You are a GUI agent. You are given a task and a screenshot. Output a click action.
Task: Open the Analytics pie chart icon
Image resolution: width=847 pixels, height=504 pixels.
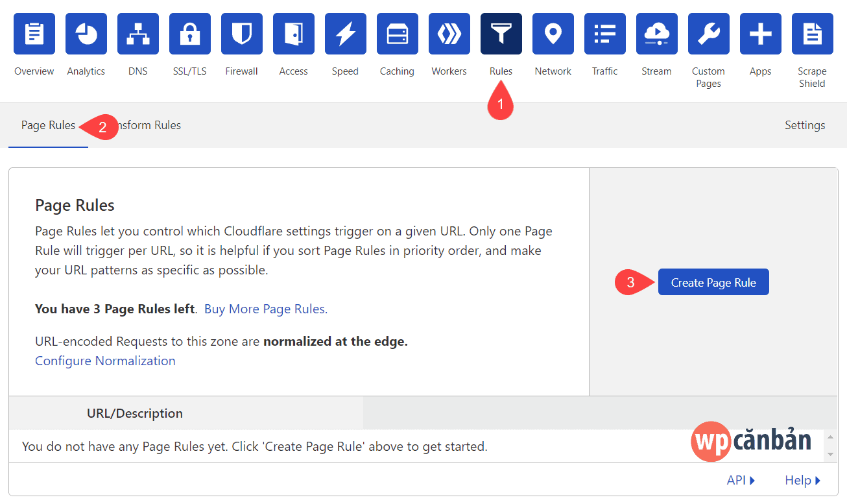(x=86, y=34)
